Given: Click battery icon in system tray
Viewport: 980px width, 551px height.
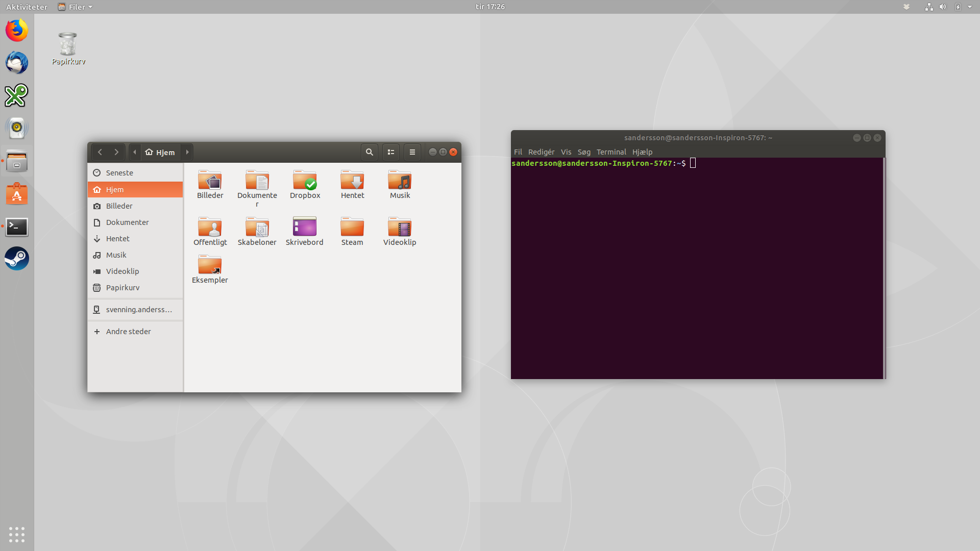Looking at the screenshot, I should tap(958, 7).
